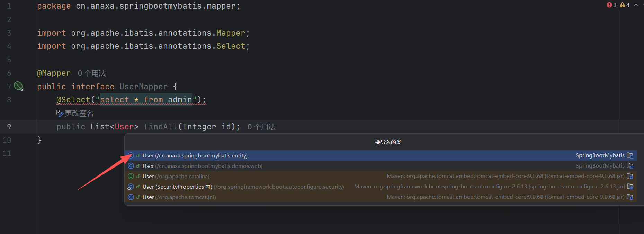Click the refactor pencil icon beside 更改签名
The image size is (644, 234).
[60, 113]
